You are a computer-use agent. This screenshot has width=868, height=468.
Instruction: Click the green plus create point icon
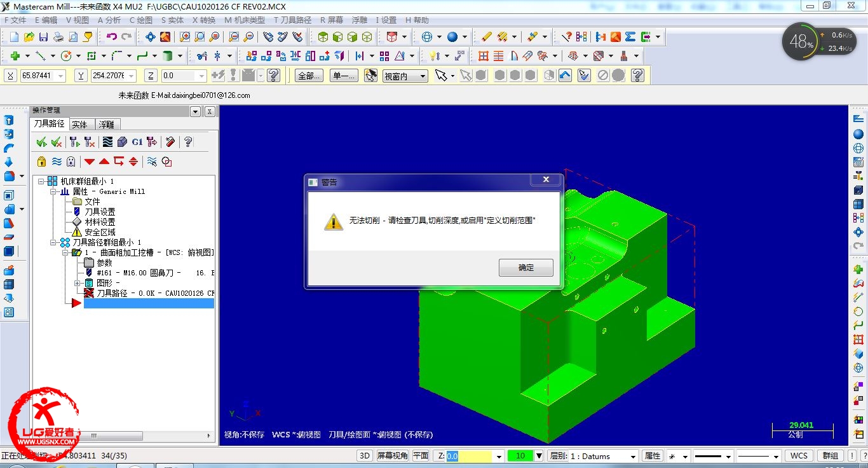[15, 56]
